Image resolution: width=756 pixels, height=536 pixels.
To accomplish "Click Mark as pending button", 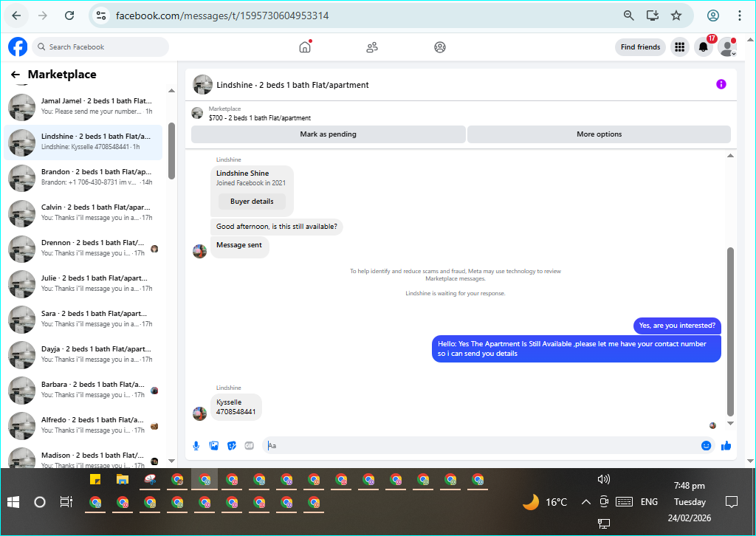I will 329,134.
